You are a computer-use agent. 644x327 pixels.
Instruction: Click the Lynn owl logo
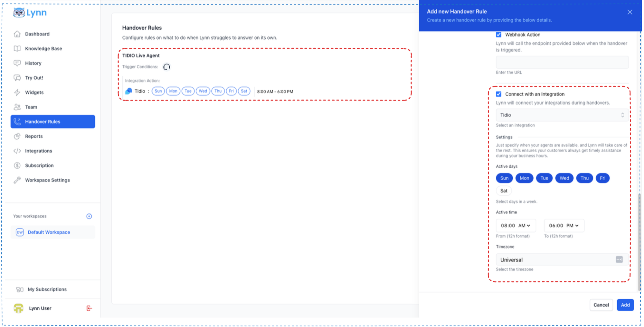[30, 13]
